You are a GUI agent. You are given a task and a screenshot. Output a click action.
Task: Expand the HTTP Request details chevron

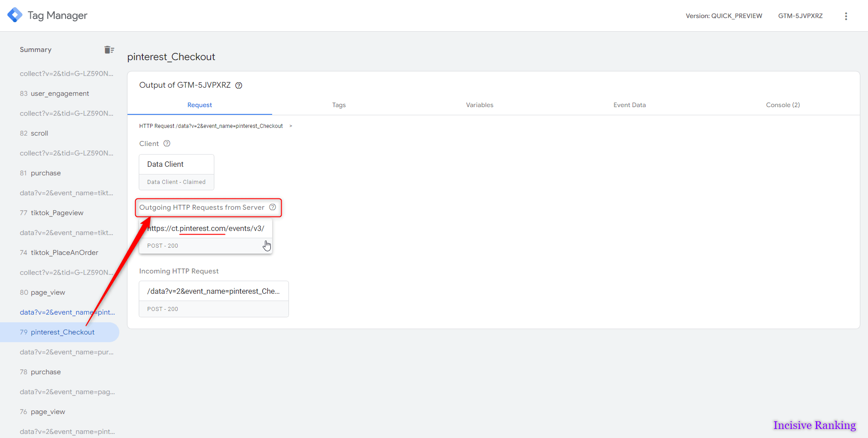[290, 126]
